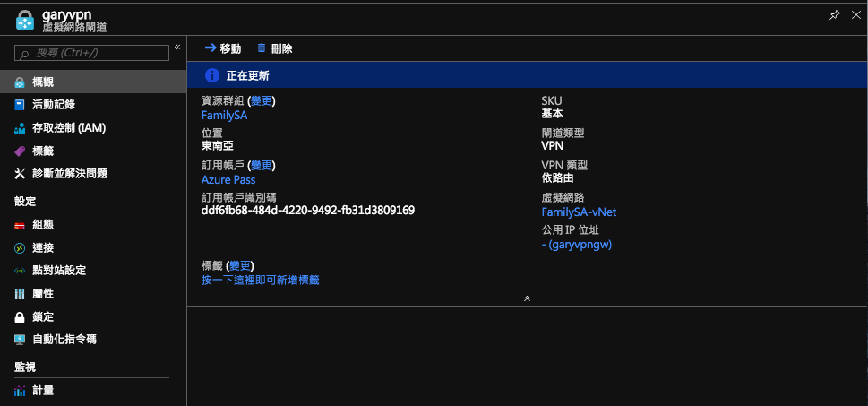The image size is (868, 406).
Task: Click the VPN gateway type value
Action: click(x=553, y=146)
